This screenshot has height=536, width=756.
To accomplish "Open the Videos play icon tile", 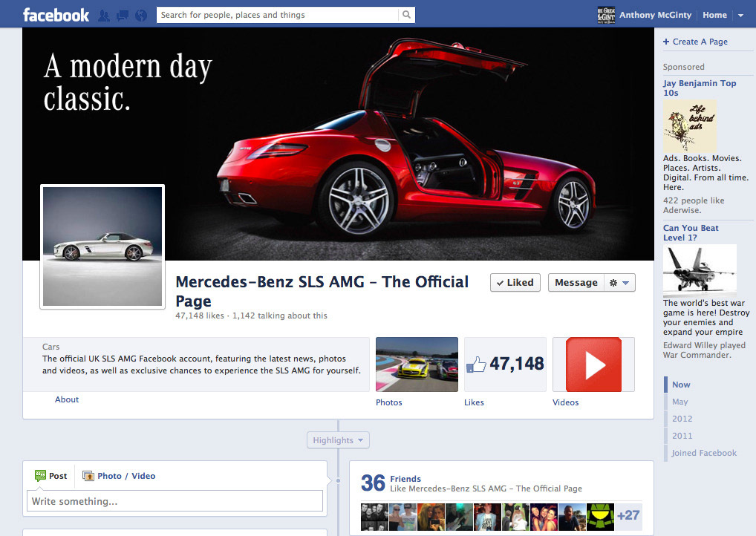I will (x=593, y=364).
